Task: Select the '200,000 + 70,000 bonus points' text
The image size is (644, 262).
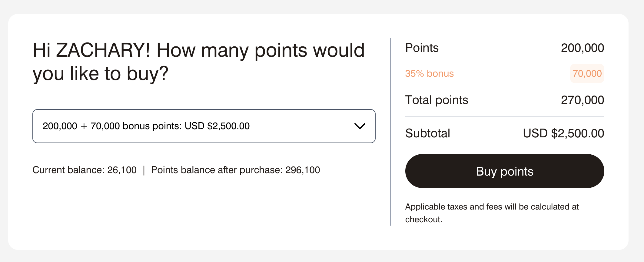Action: click(146, 126)
